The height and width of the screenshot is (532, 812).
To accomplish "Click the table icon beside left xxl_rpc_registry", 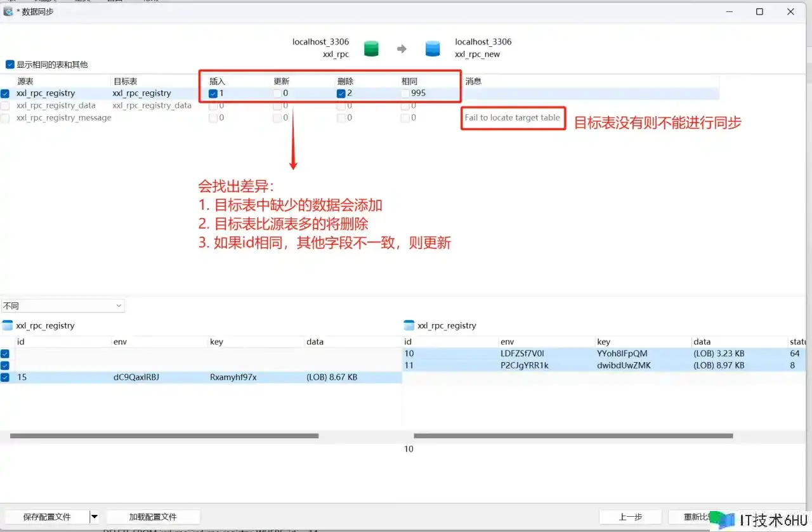I will [x=8, y=325].
